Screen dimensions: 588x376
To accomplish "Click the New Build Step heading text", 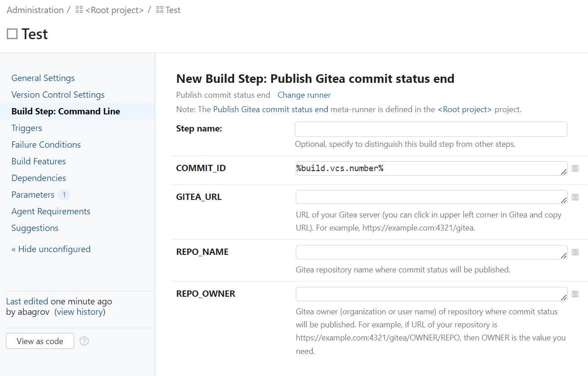I will tap(315, 79).
